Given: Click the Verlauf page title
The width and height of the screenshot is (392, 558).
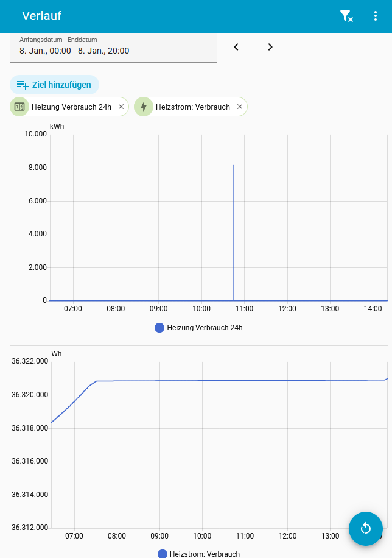Looking at the screenshot, I should point(41,16).
